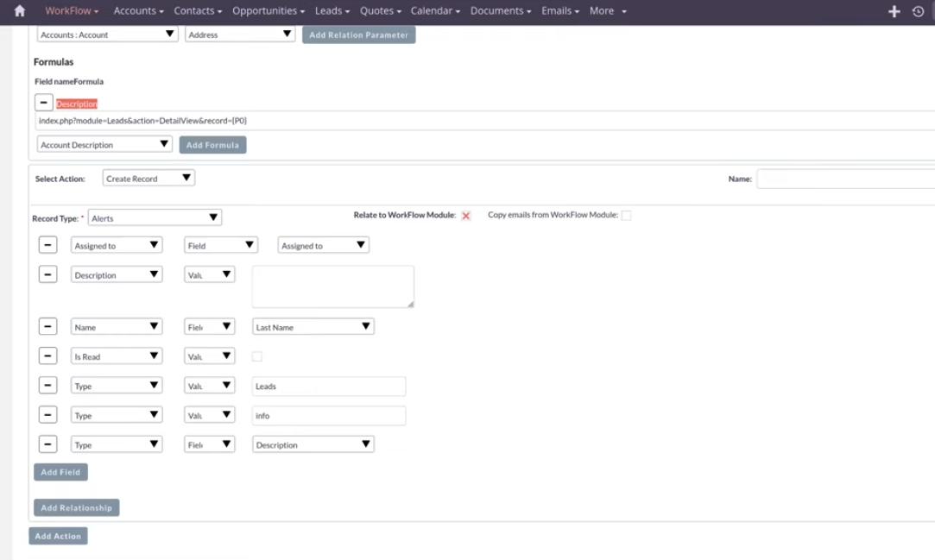Screen dimensions: 935x560
Task: Open recently viewed via the clock icon
Action: coord(917,10)
